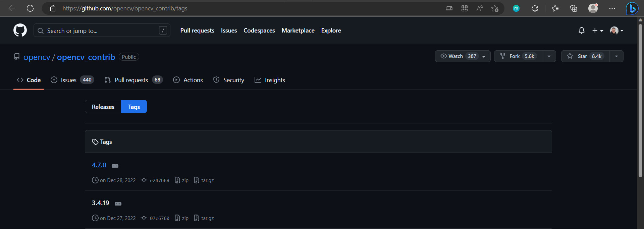Star the opencv_contrib repository

585,56
